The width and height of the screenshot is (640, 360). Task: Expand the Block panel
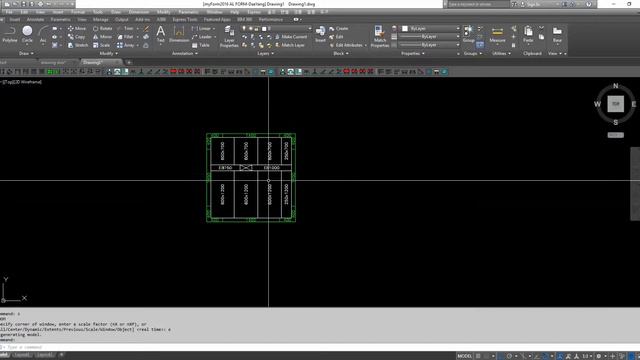pyautogui.click(x=340, y=53)
